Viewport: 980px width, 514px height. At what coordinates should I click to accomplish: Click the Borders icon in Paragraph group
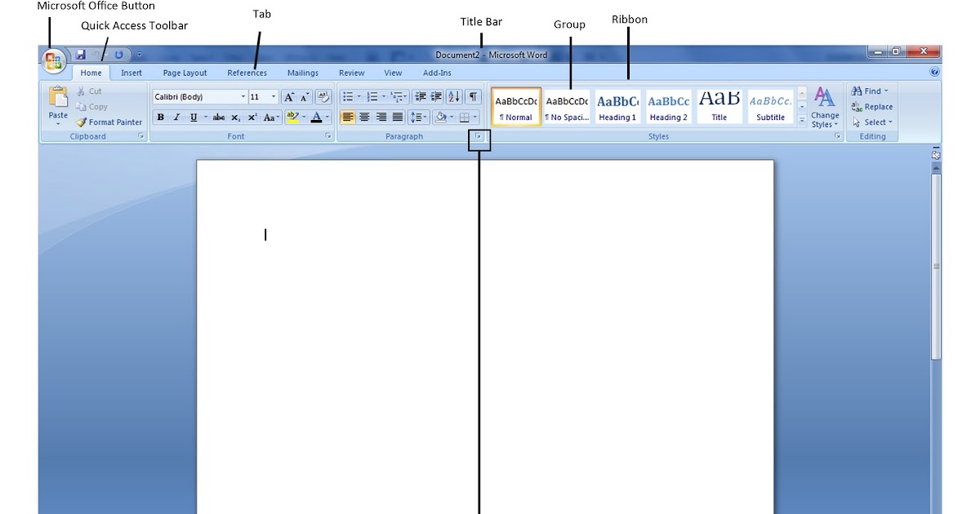[465, 117]
